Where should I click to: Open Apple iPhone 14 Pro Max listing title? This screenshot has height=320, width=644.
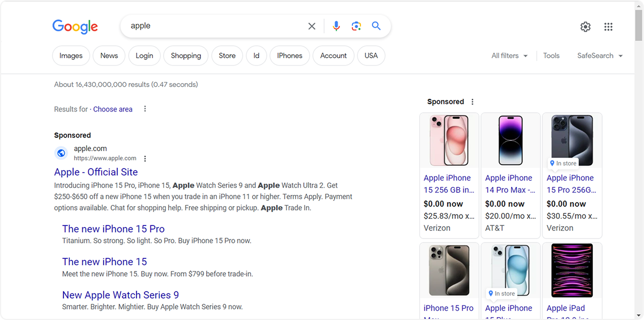pos(510,184)
